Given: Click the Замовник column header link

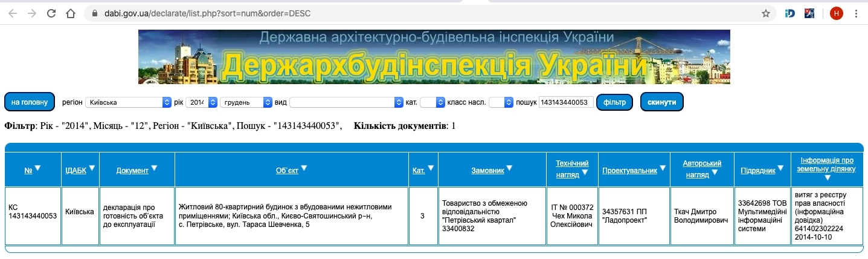Looking at the screenshot, I should 487,171.
